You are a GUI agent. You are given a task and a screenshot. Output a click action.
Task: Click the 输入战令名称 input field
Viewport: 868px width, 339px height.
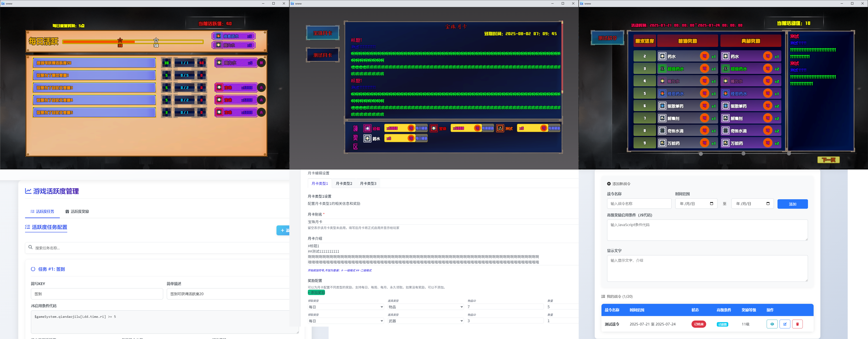[x=639, y=204]
